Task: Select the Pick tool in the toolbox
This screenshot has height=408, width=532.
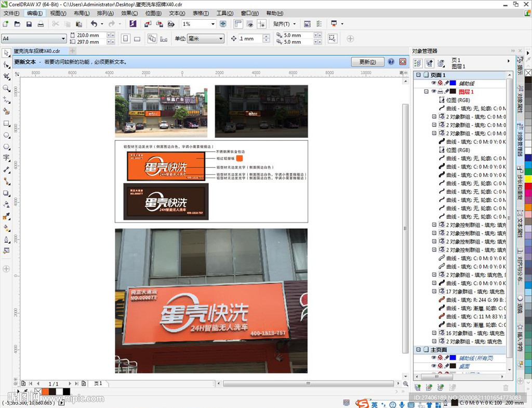Action: (x=6, y=54)
